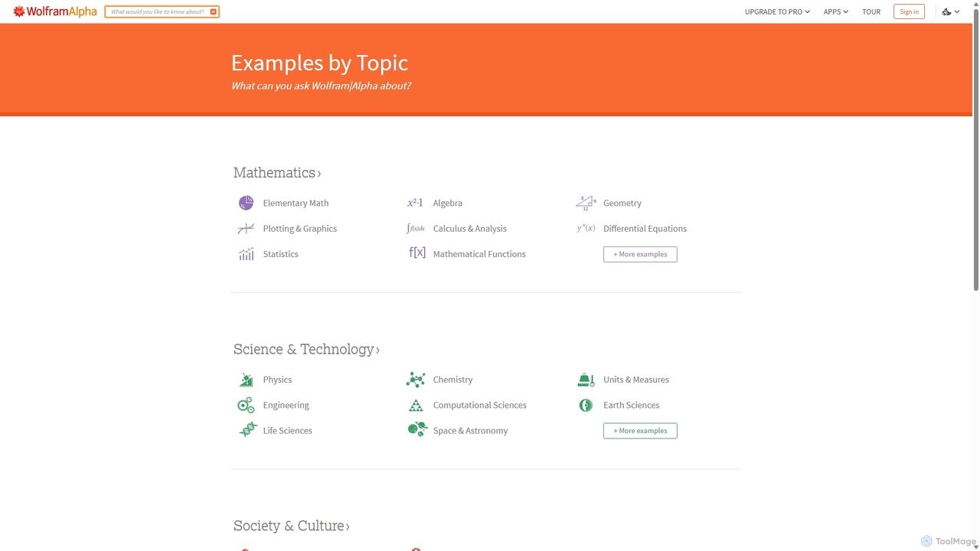This screenshot has width=980, height=551.
Task: Expand the Apps dropdown menu
Action: [835, 11]
